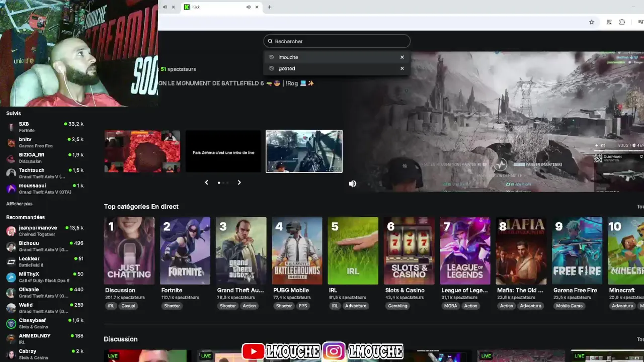Click the 'Top catégories En direct' heading

click(x=141, y=207)
